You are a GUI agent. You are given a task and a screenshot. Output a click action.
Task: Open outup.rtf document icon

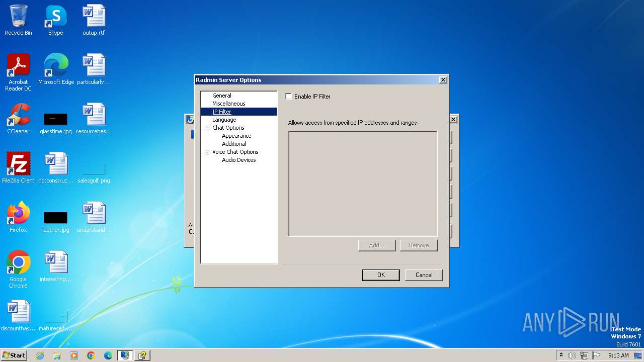coord(94,20)
